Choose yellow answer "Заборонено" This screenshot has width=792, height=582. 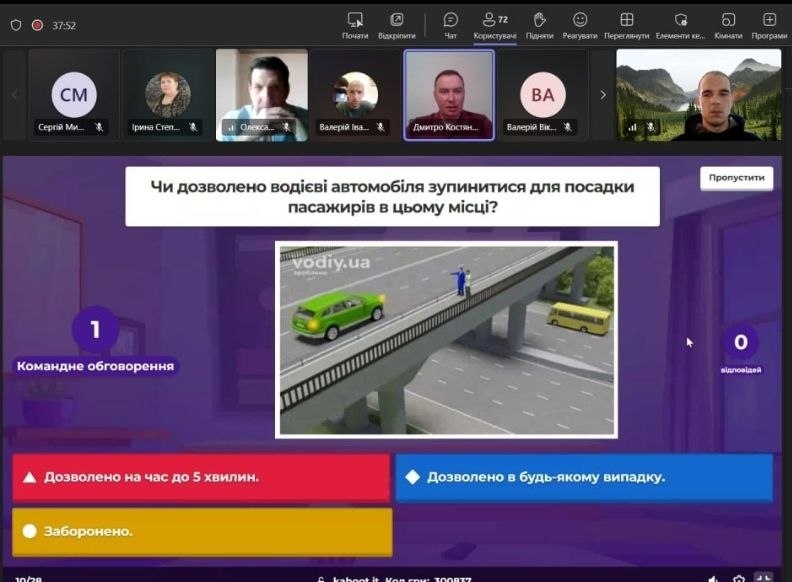[201, 531]
